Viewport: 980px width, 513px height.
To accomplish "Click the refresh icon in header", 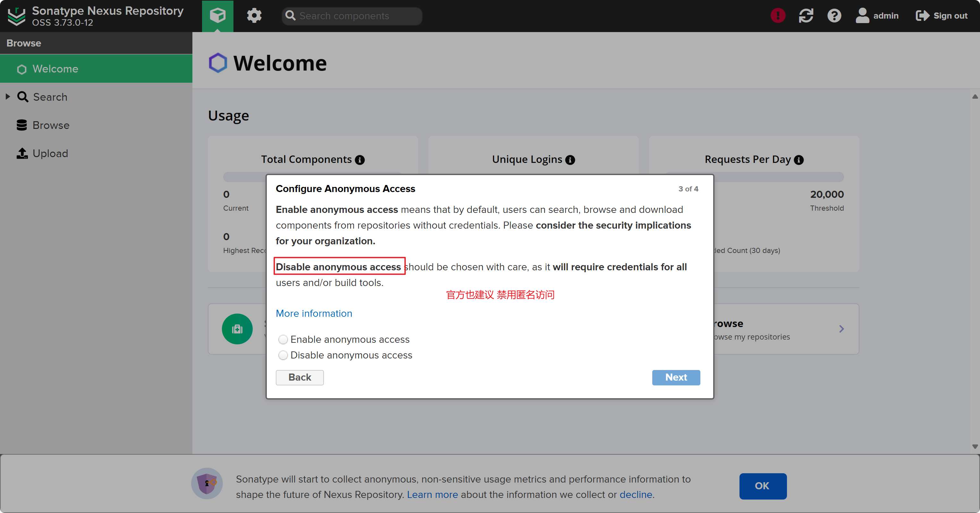I will 806,16.
